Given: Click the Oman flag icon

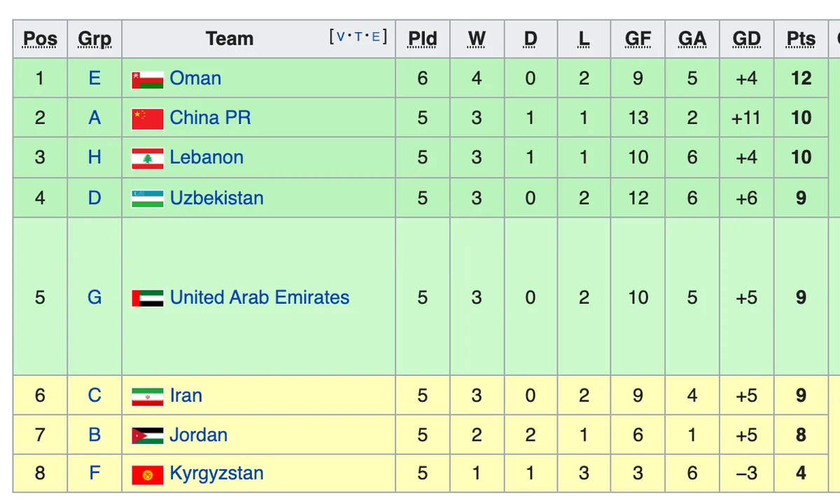Looking at the screenshot, I should [x=148, y=79].
